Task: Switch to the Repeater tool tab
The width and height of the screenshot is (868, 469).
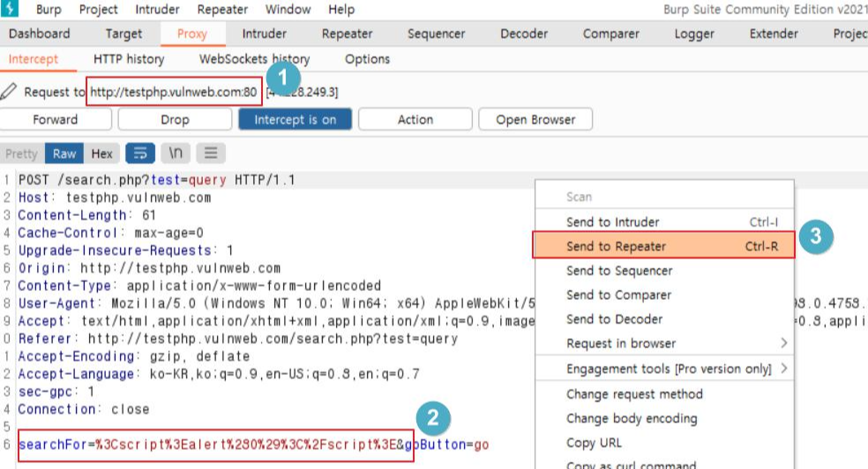Action: (x=347, y=33)
